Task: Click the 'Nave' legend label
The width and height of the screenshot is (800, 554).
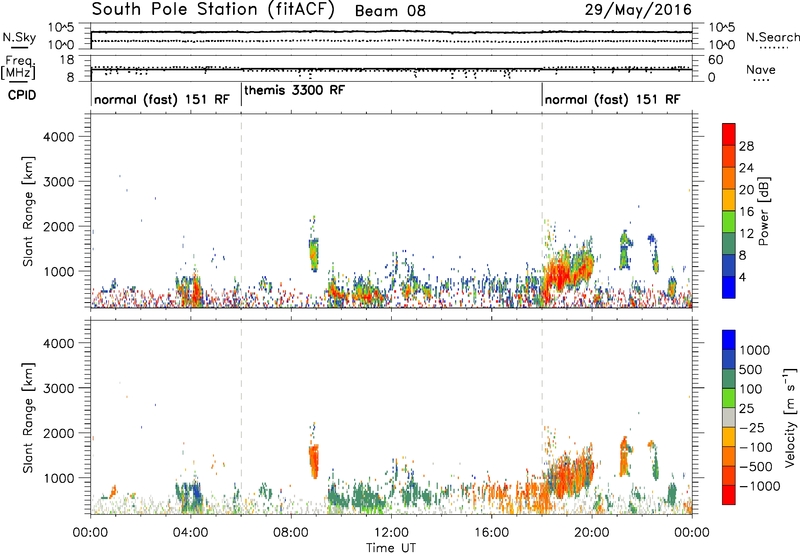Action: point(760,69)
